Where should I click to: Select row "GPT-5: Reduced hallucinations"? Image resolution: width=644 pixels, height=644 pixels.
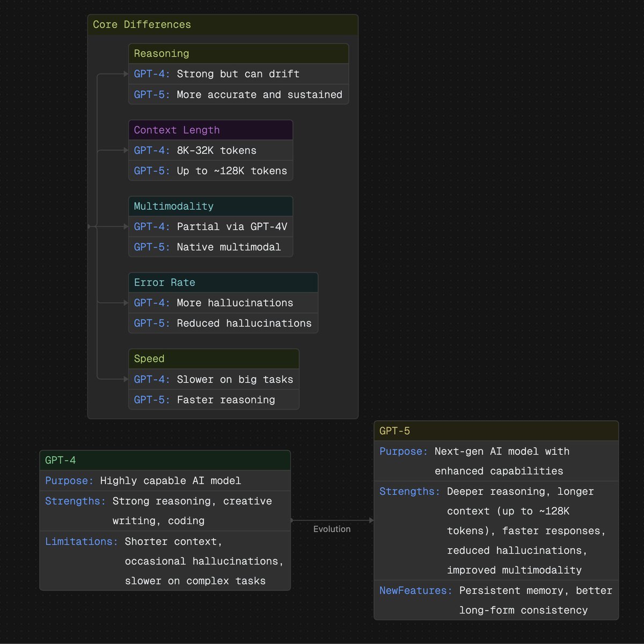click(x=223, y=323)
